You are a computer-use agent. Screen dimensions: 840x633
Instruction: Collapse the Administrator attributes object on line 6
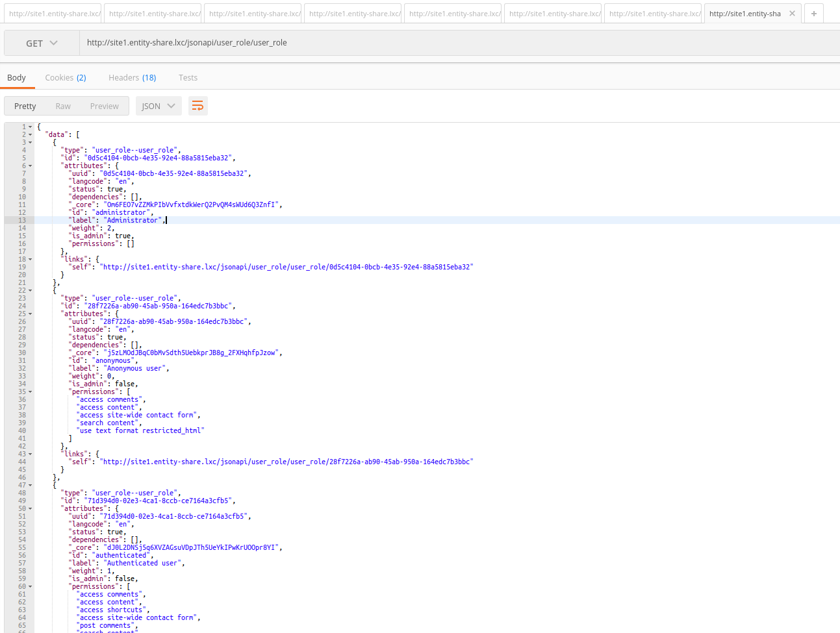point(31,165)
